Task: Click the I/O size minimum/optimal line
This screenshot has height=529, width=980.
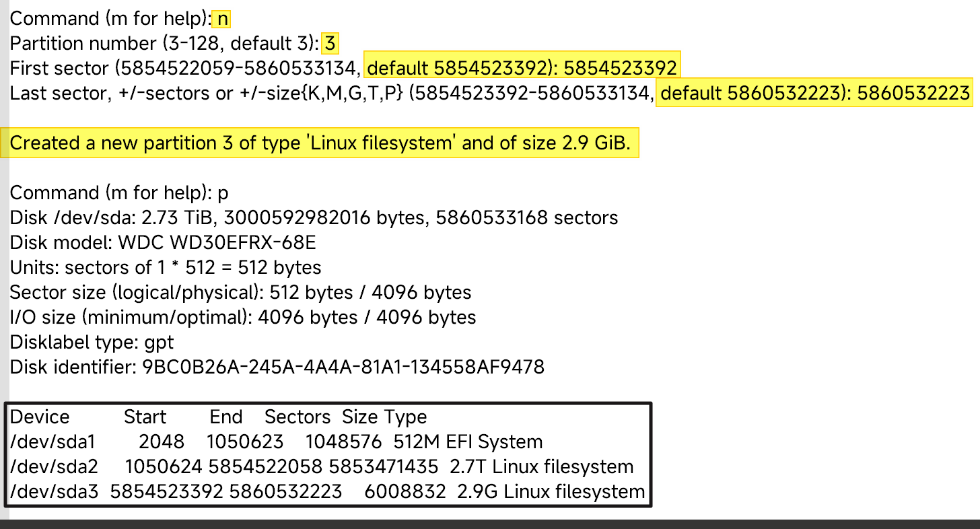Action: (x=243, y=318)
